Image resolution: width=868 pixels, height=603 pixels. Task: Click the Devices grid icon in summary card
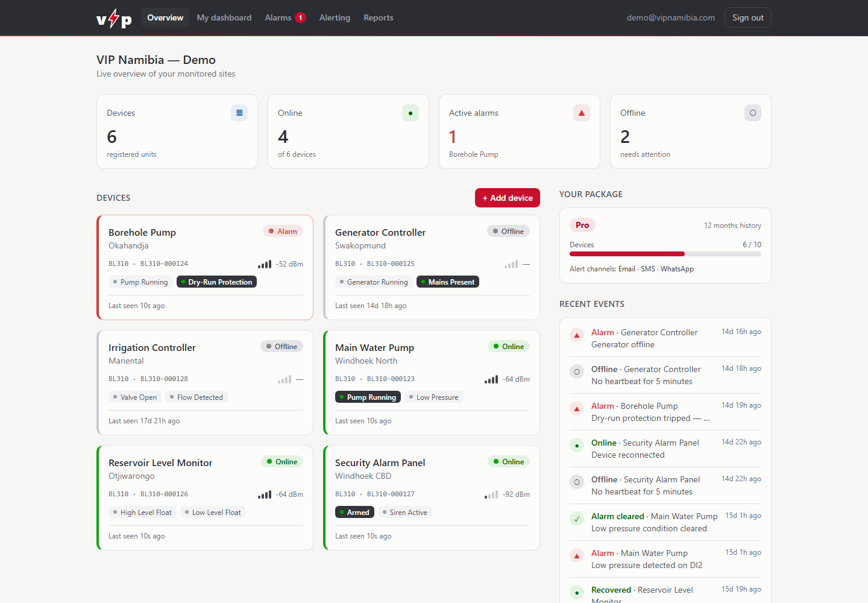pos(239,113)
